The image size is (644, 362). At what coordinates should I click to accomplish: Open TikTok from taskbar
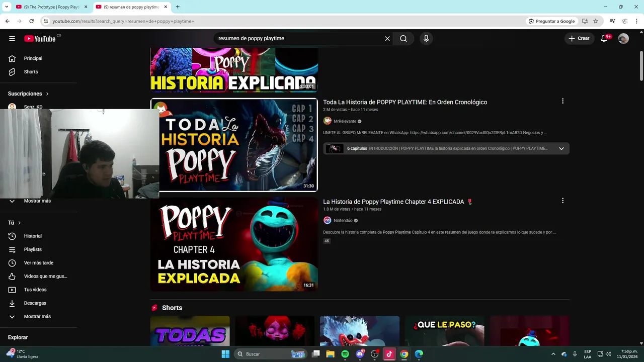coord(389,354)
